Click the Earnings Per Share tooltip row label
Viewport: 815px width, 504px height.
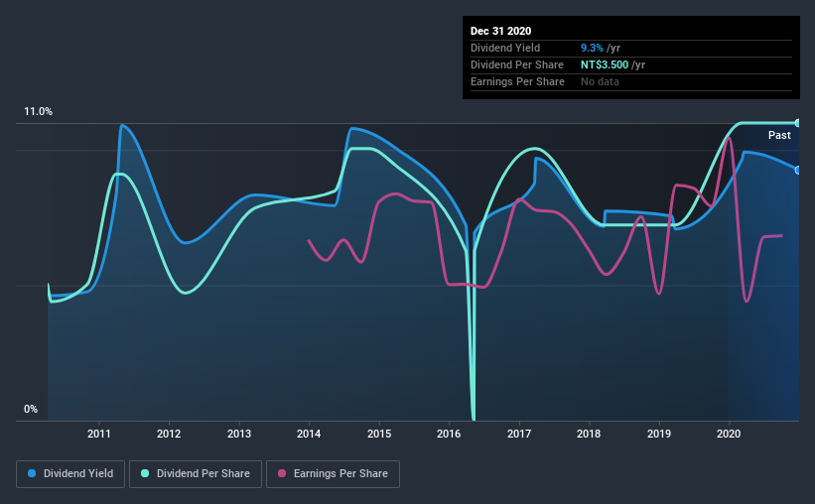pos(517,81)
